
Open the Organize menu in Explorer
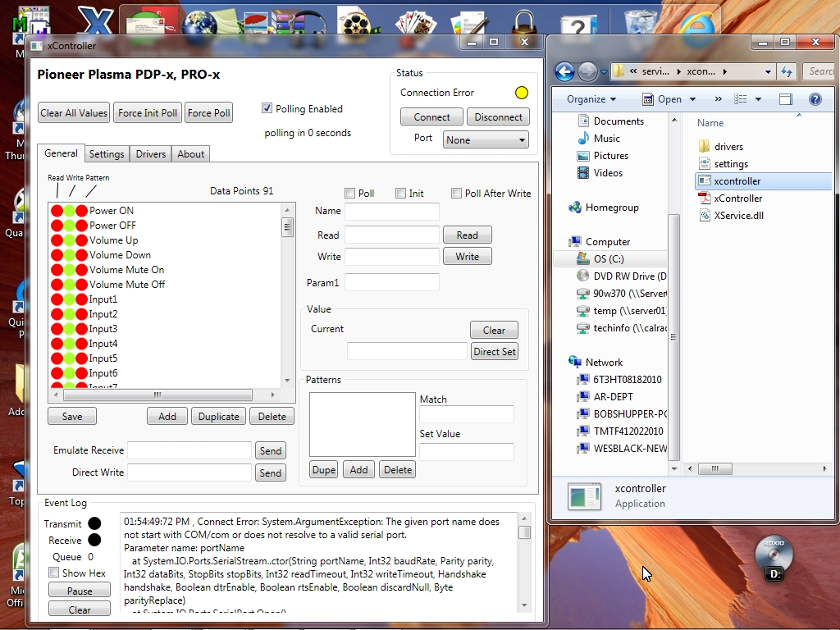[591, 99]
